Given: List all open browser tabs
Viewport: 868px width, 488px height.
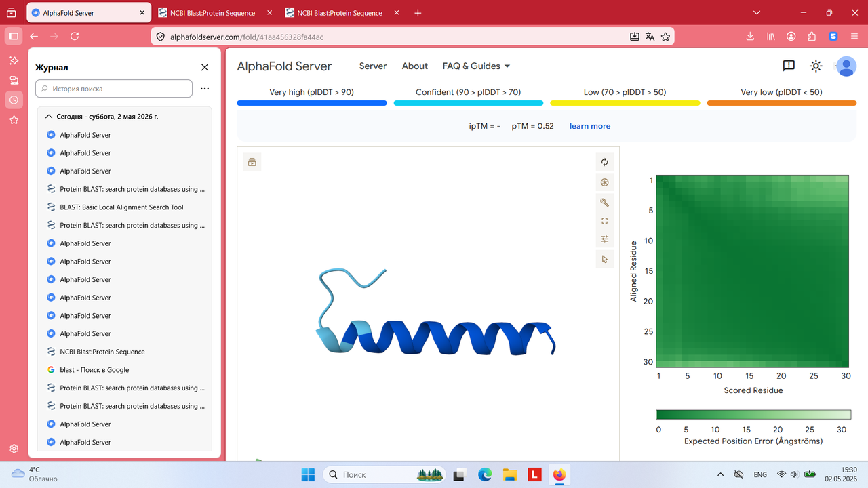Looking at the screenshot, I should (757, 13).
